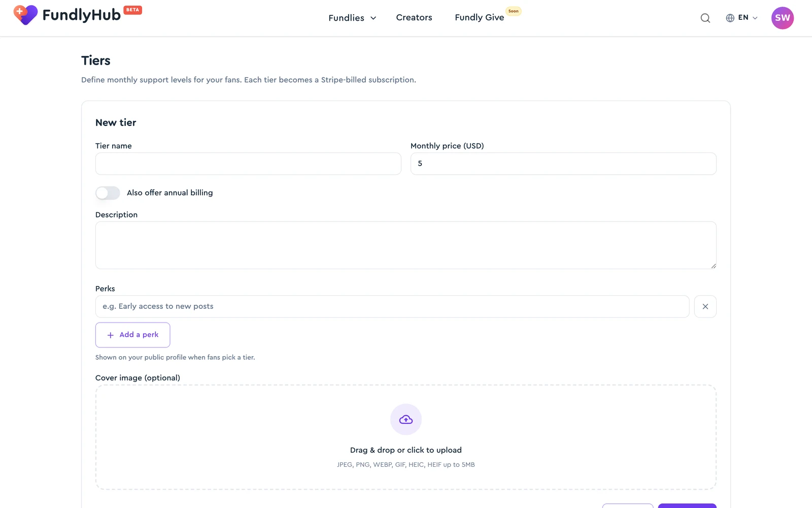Toggle Also offer annual billing switch
This screenshot has width=812, height=508.
tap(108, 193)
